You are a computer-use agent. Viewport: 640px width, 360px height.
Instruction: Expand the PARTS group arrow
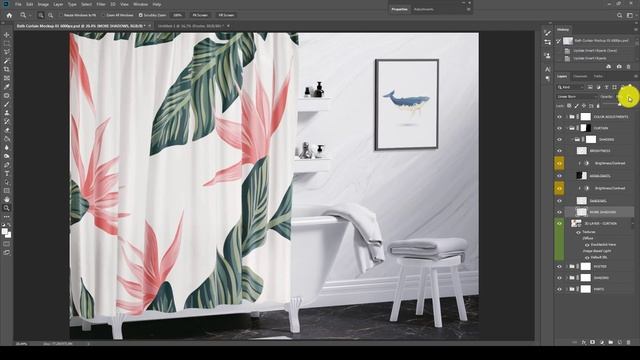[x=567, y=289]
